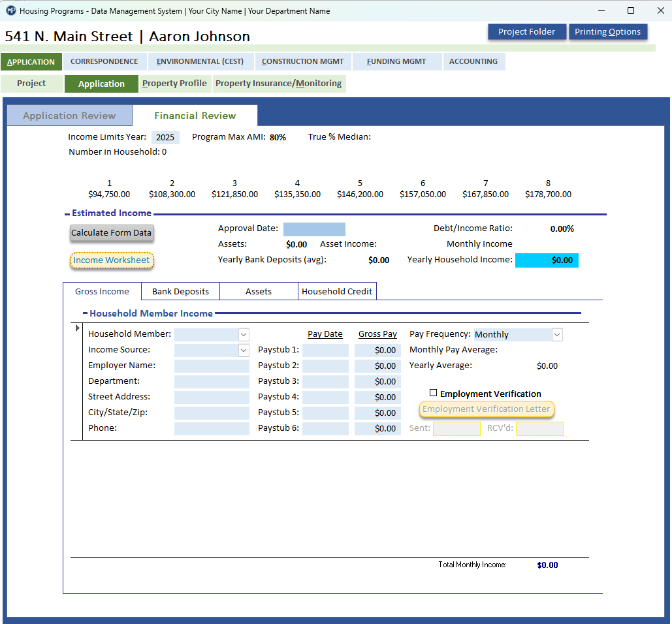Click the RCV'd date field
Viewport: 672px width, 624px height.
[x=539, y=429]
